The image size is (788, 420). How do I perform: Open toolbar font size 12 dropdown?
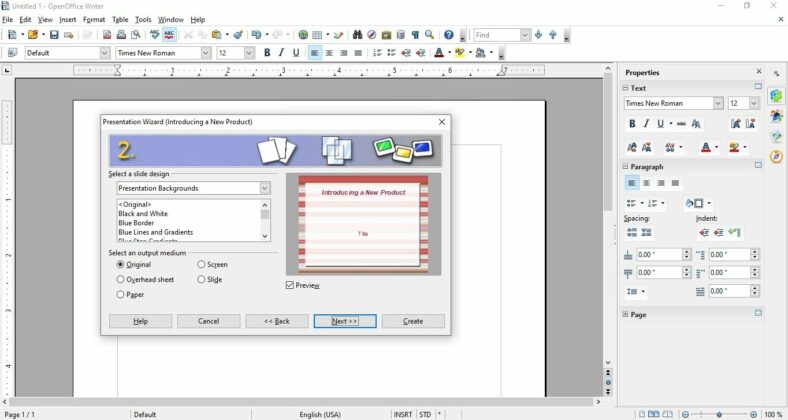[249, 53]
